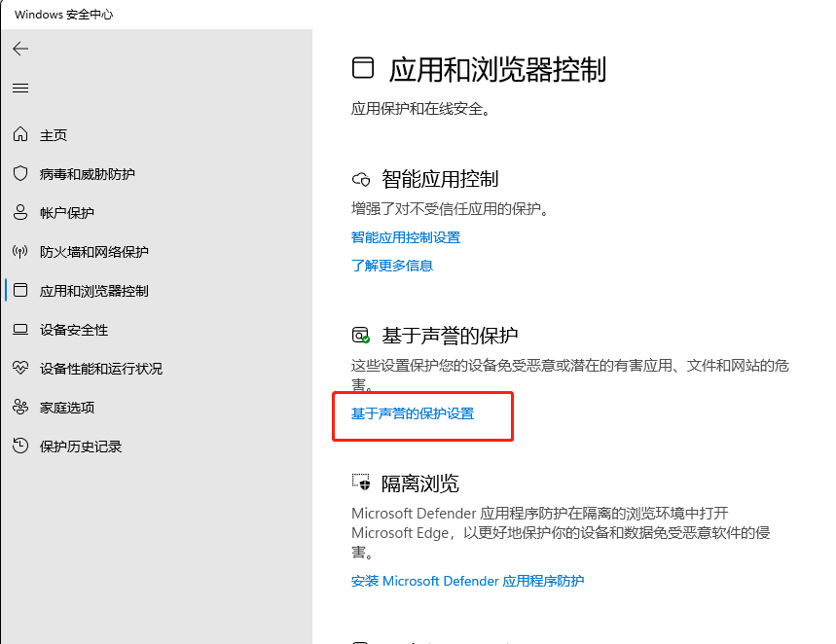Open 帐户保护 page

66,213
